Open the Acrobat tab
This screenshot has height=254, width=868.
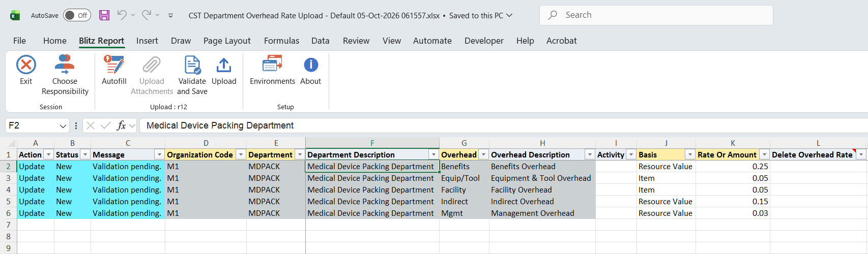[562, 41]
